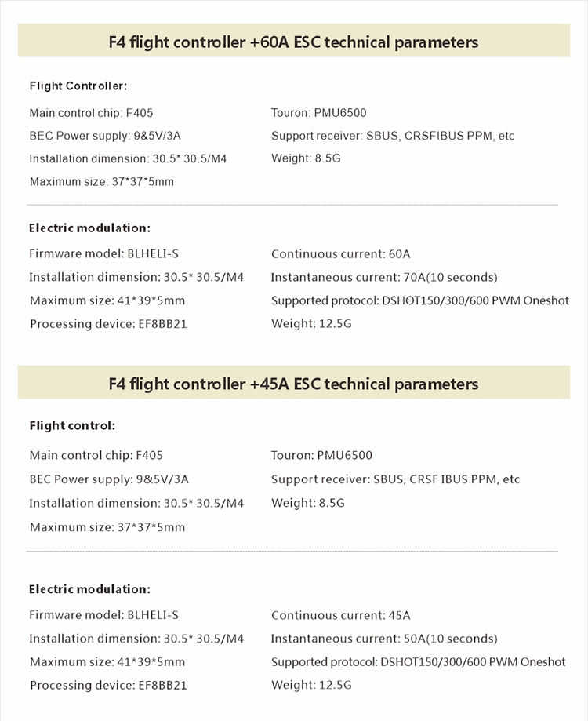Click the "Continuous current: 60A" line

click(340, 254)
